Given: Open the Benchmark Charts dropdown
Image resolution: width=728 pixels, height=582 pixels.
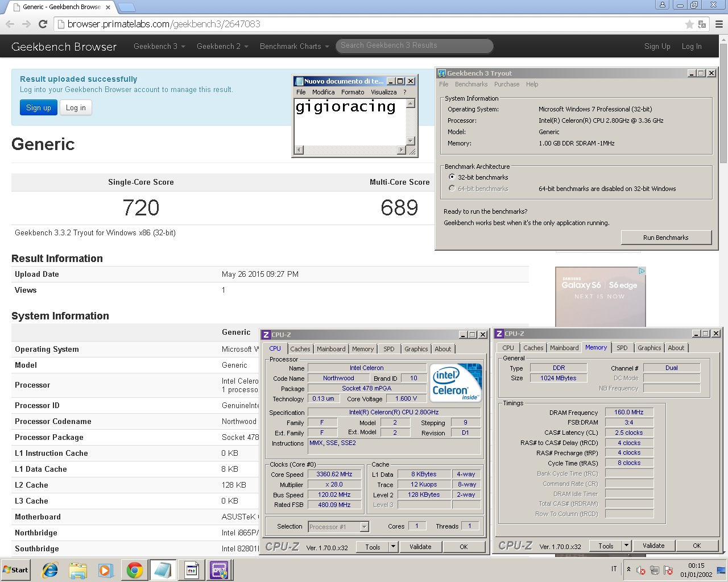Looking at the screenshot, I should pyautogui.click(x=294, y=46).
